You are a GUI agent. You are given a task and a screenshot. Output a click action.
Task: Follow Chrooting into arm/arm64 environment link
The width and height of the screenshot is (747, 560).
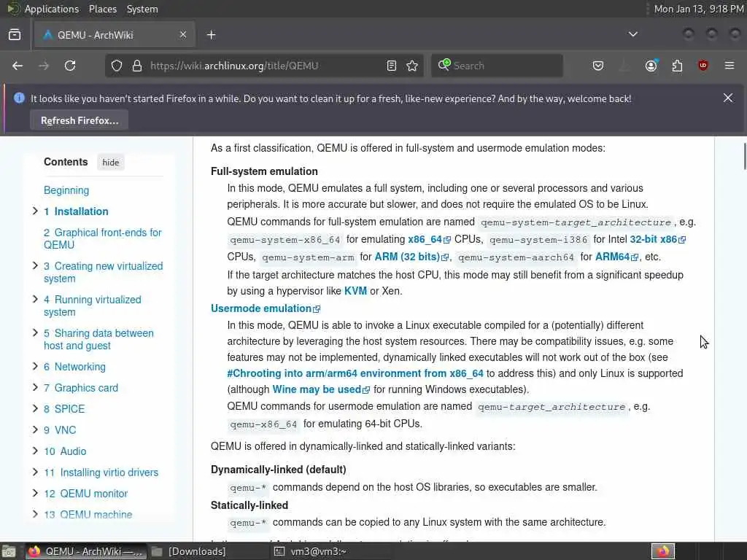(355, 373)
